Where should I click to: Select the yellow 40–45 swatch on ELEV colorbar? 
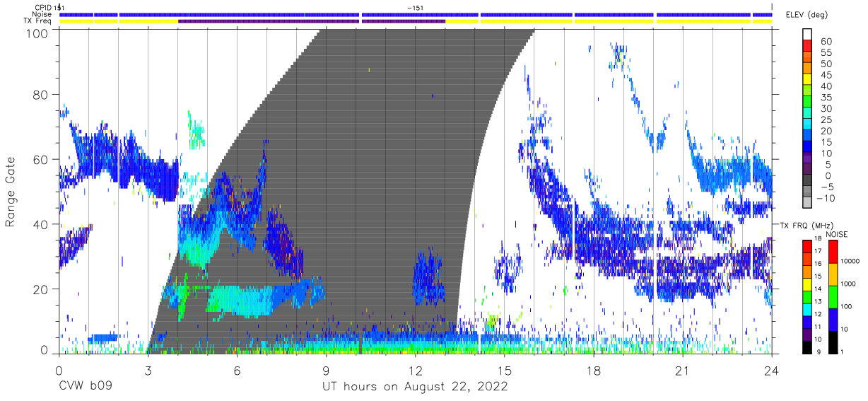[807, 81]
